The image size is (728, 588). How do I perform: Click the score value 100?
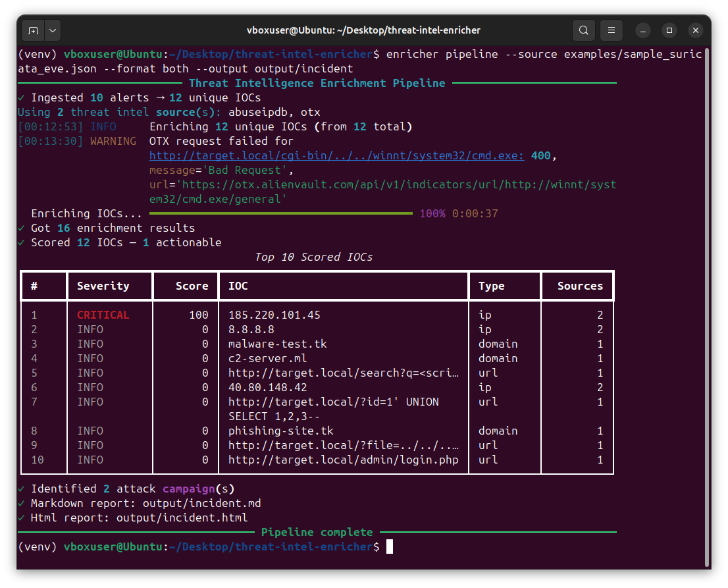199,315
